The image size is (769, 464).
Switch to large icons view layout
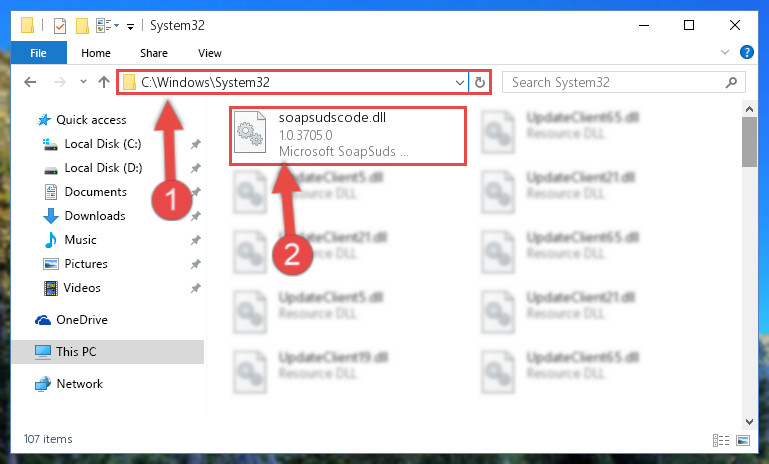click(743, 440)
